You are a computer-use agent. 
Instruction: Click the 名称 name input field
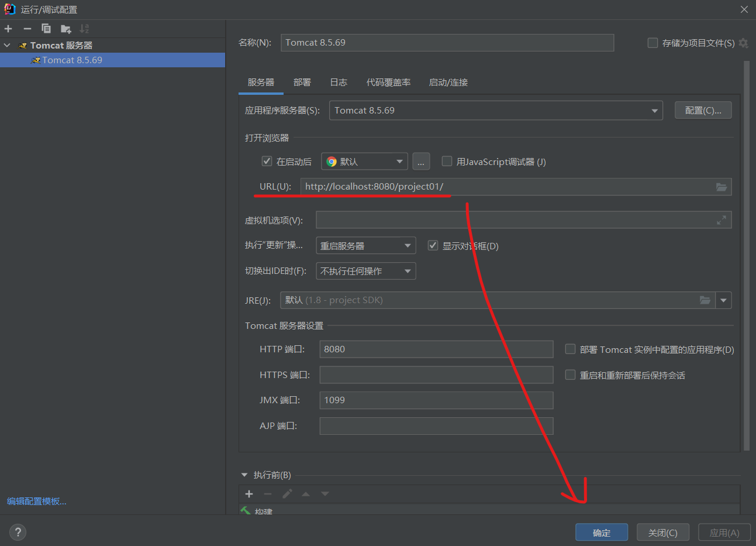pyautogui.click(x=447, y=43)
